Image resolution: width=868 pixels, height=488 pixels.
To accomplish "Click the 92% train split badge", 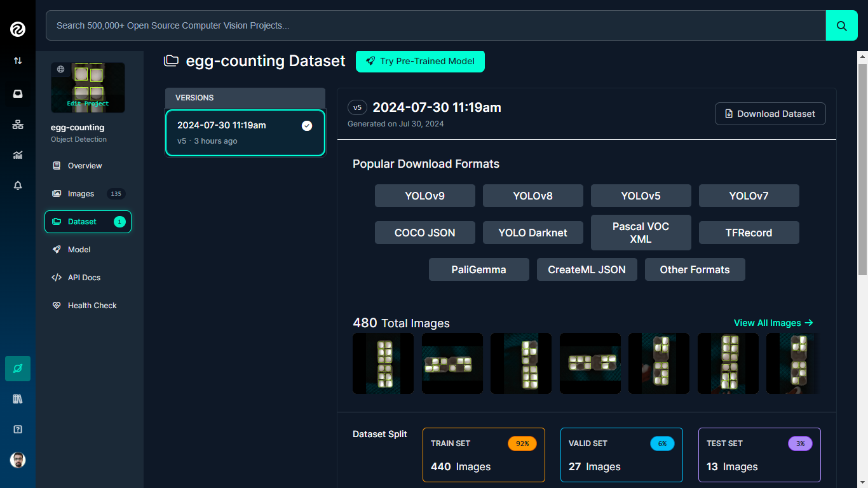I will pyautogui.click(x=522, y=444).
